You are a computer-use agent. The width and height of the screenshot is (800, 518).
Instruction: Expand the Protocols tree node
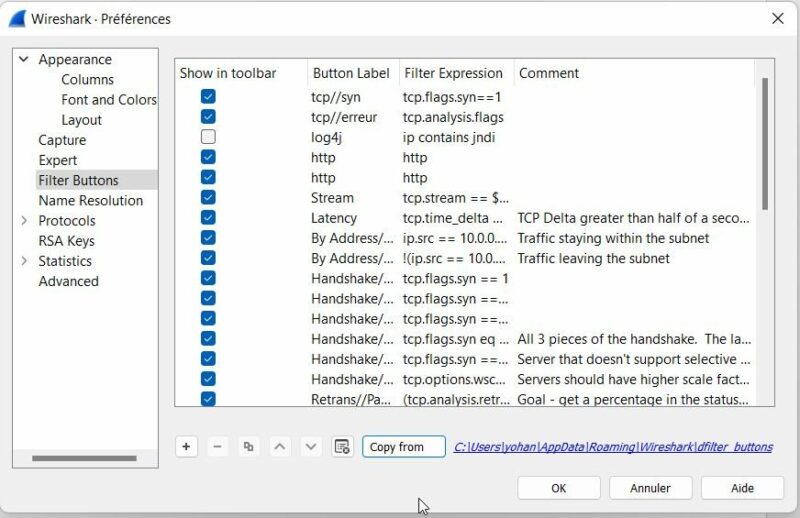tap(23, 220)
